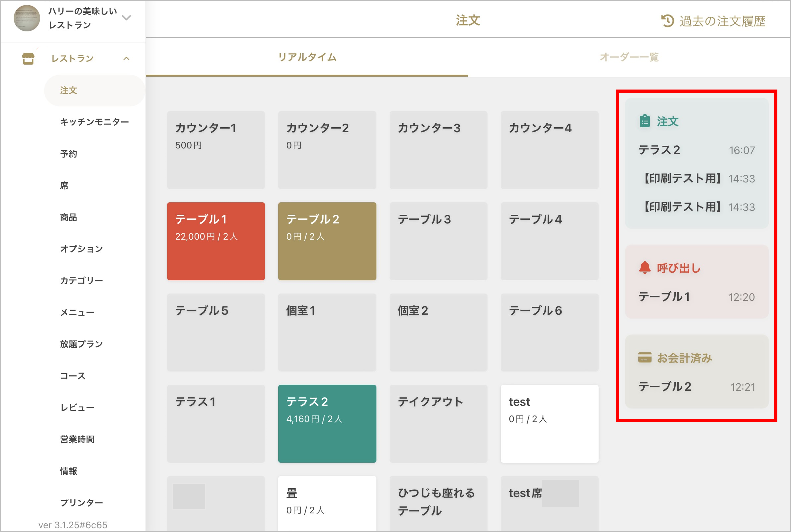Select the ひつじも座れるテーブル card
This screenshot has height=532, width=791.
click(438, 503)
